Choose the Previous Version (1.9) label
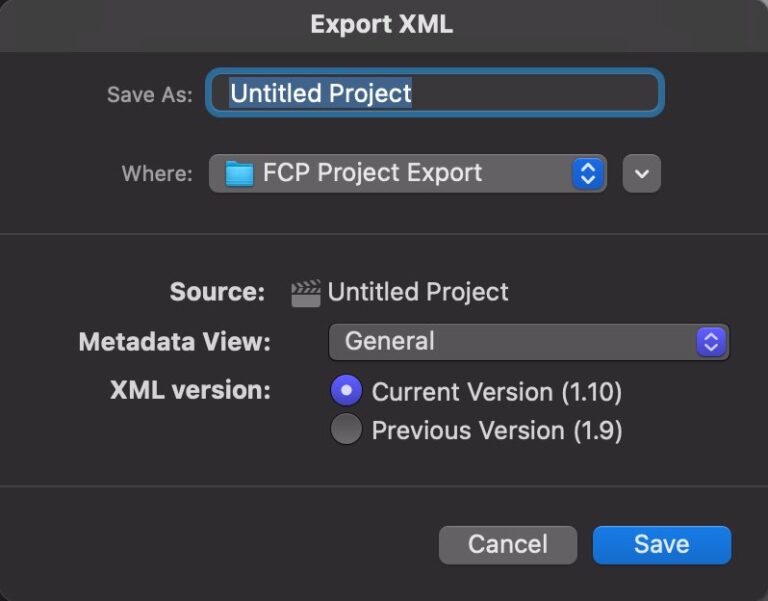 [497, 431]
